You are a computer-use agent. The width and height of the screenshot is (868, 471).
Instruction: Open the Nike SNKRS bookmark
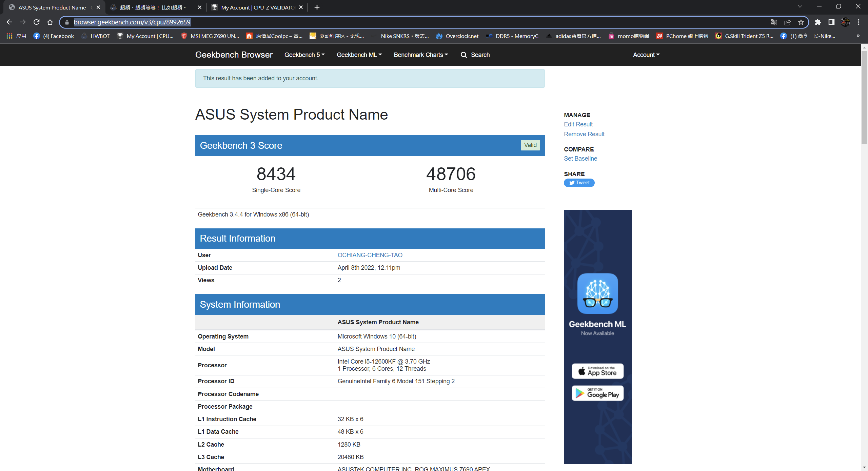tap(400, 36)
